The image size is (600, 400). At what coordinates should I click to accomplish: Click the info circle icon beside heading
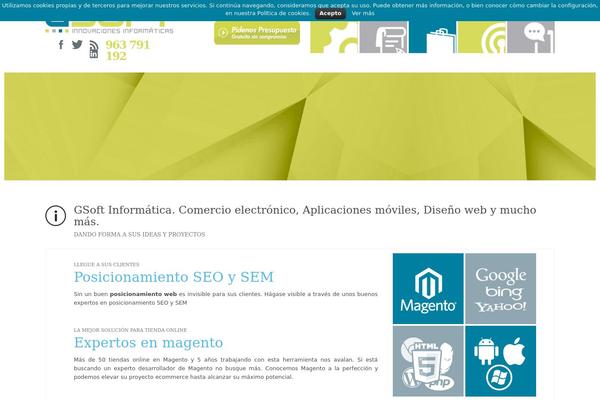tap(55, 216)
